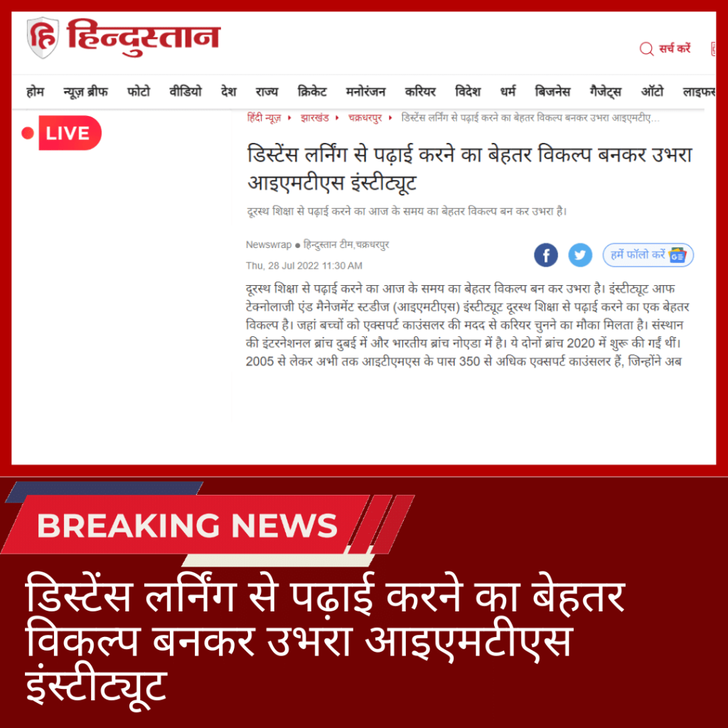
Task: Select the मनोरंजन nav item
Action: tap(365, 92)
